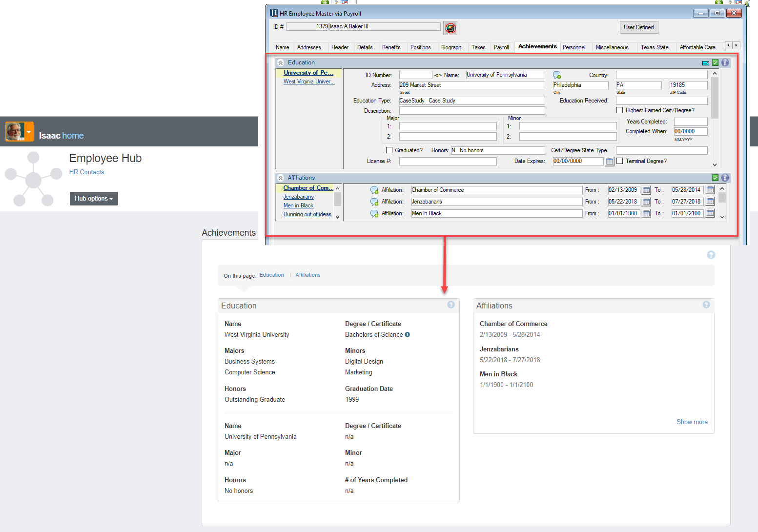Check the Graduated? checkbox
This screenshot has width=758, height=532.
(x=389, y=150)
